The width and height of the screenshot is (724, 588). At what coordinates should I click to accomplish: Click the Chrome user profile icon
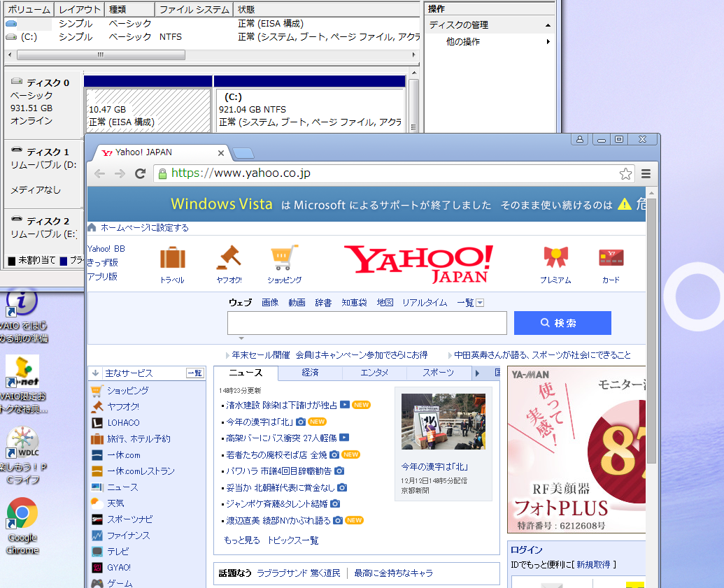pyautogui.click(x=579, y=139)
